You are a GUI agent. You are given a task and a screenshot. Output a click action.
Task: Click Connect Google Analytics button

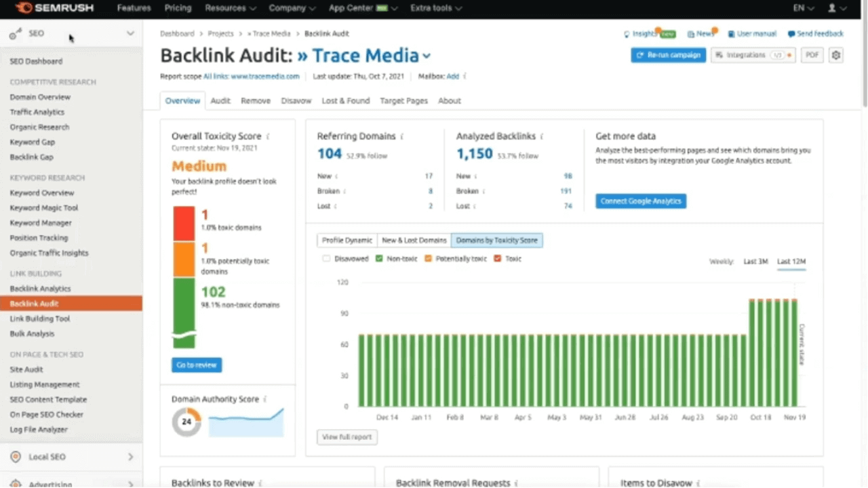[x=641, y=201]
